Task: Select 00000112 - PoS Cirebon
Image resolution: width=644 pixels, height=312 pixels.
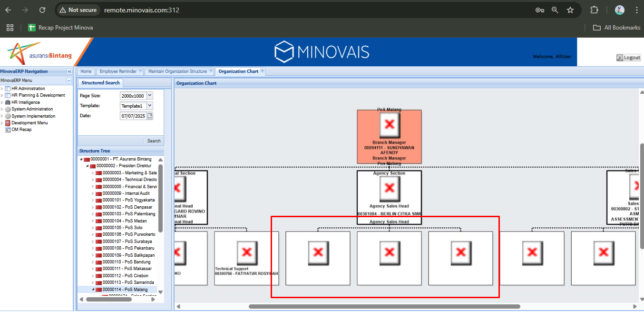Action: point(126,276)
